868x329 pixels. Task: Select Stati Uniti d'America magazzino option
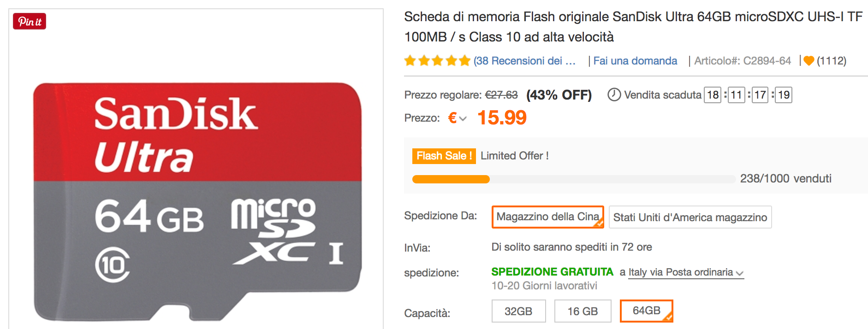(690, 217)
